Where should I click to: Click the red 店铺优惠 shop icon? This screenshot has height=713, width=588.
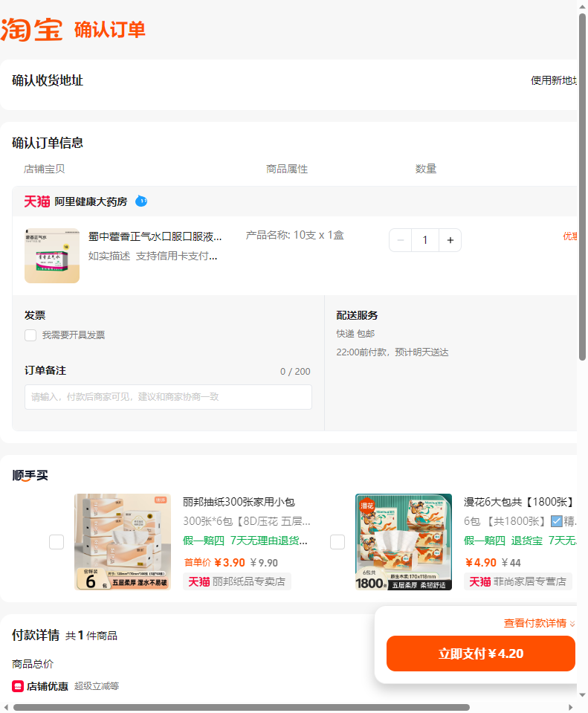(18, 686)
